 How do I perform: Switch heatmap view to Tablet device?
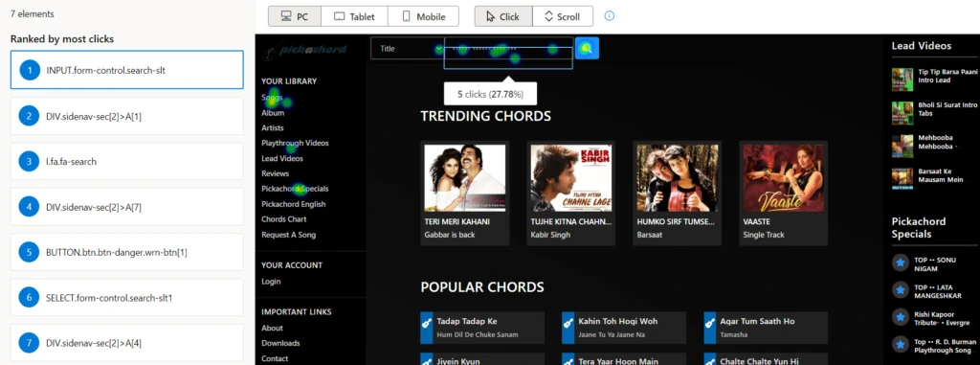coord(354,16)
